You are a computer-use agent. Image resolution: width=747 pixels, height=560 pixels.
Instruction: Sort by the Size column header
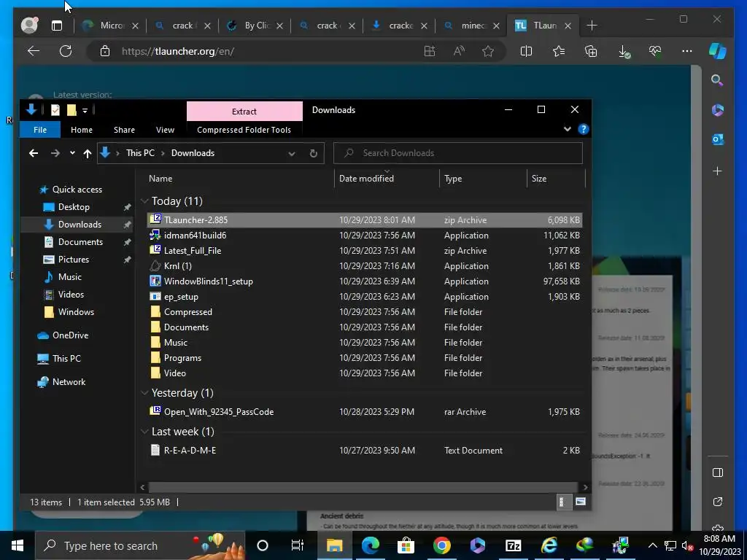click(556, 179)
